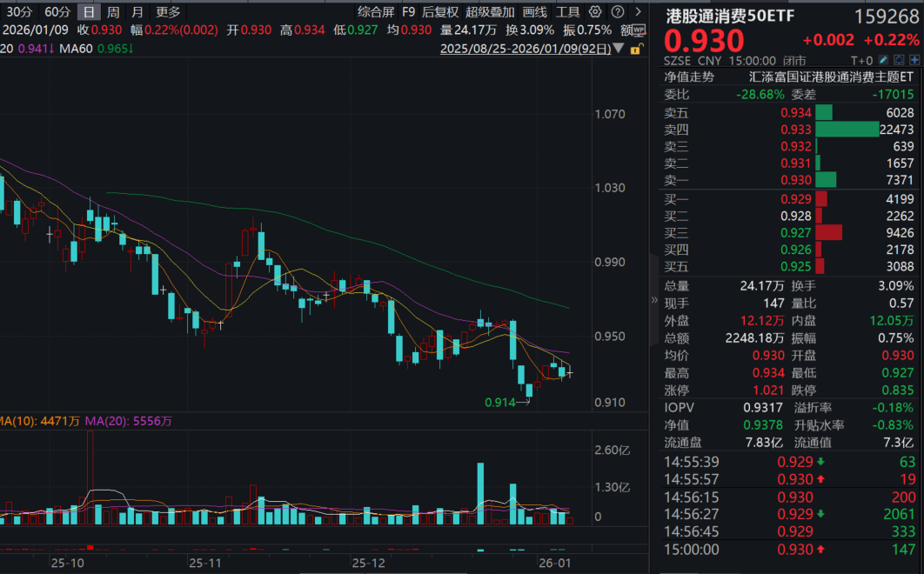The image size is (924, 574).
Task: Click the 港股通消费50ETF title
Action: (730, 16)
